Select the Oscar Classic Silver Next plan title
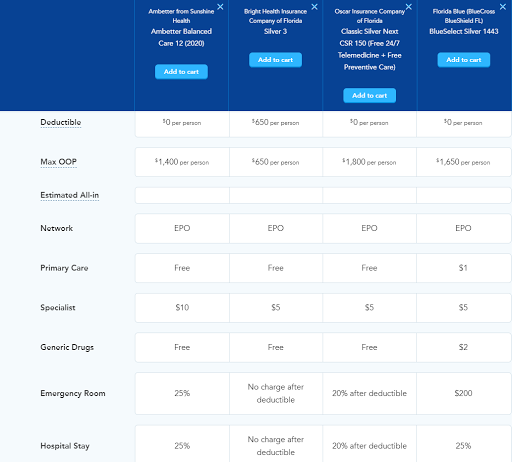 (x=370, y=49)
